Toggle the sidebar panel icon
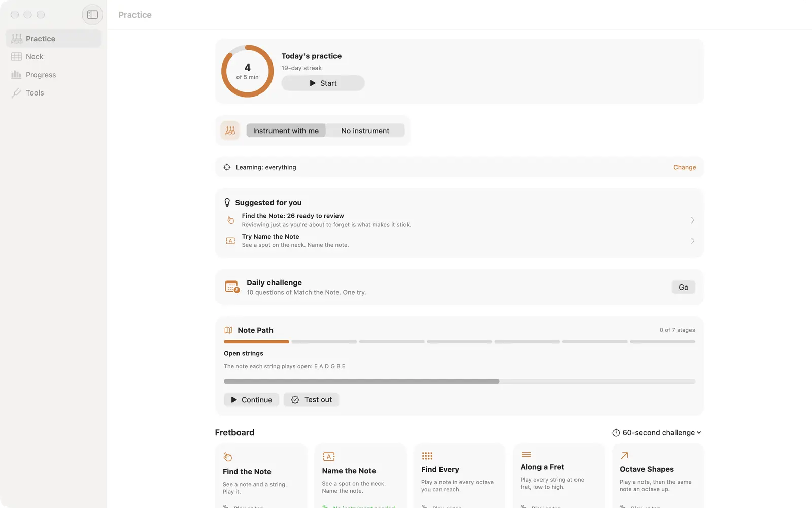The height and width of the screenshot is (508, 812). 92,15
